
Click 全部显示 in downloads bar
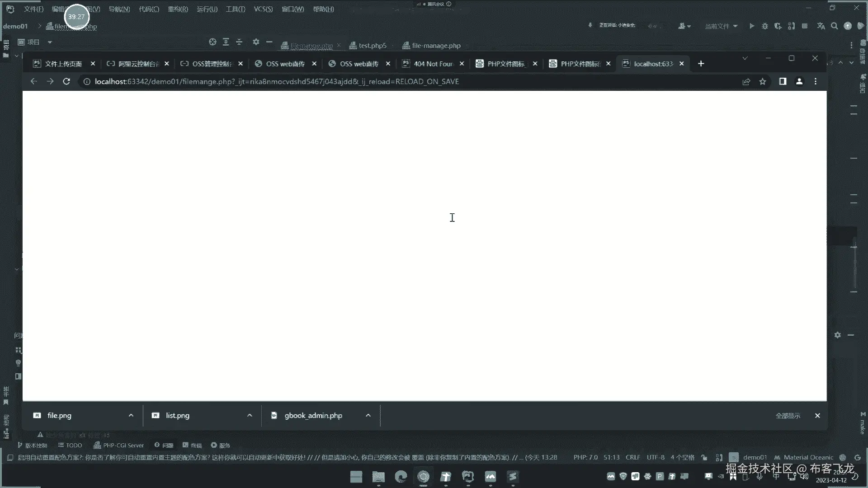788,416
